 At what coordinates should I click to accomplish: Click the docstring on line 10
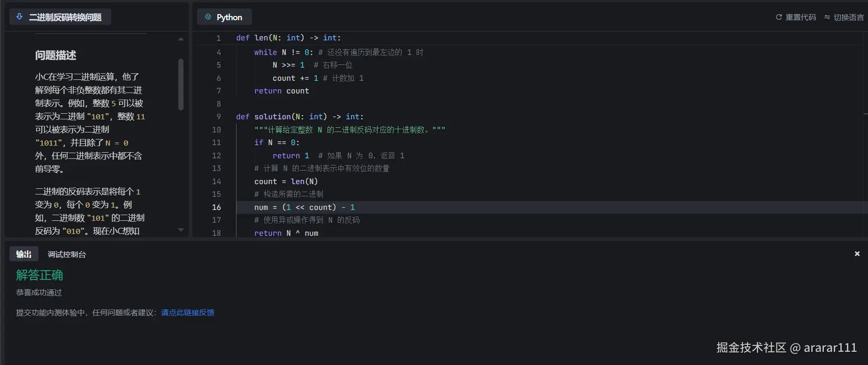[350, 130]
